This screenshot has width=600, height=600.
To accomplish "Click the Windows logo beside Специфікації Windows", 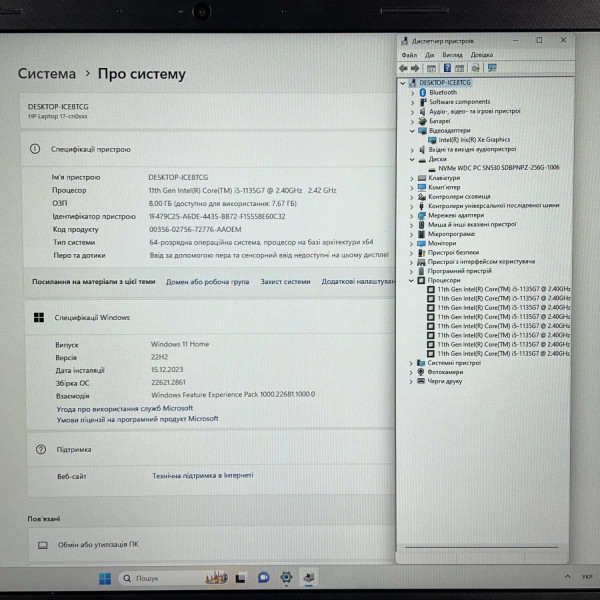I will 39,317.
